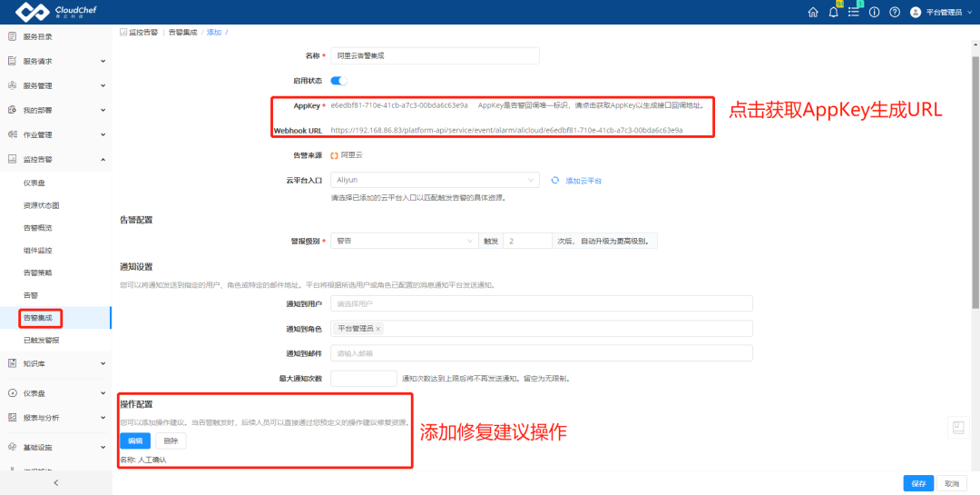Viewport: 980px width, 495px height.
Task: Click the CloudChef logo
Action: point(57,12)
